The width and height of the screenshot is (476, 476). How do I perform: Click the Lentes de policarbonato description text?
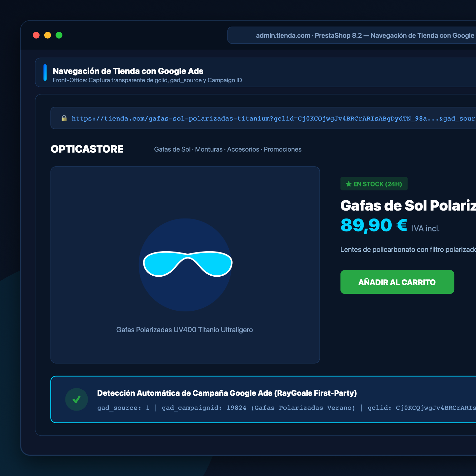tap(408, 250)
